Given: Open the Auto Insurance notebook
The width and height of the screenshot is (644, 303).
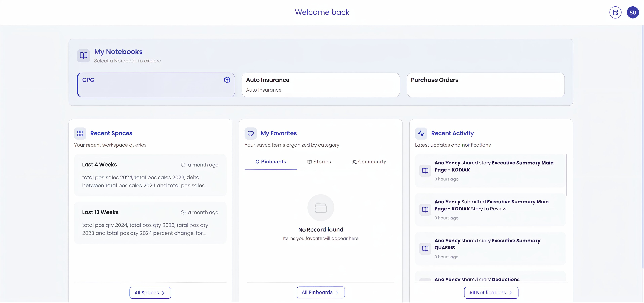Looking at the screenshot, I should pyautogui.click(x=321, y=85).
